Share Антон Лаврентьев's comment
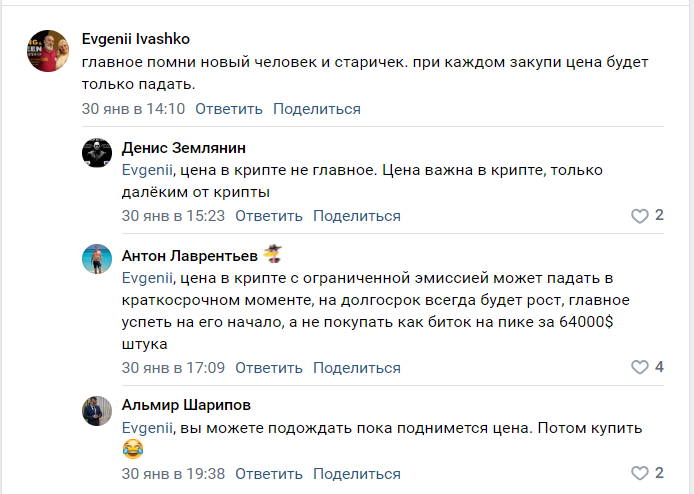Screen dimensions: 694x494 (x=357, y=368)
